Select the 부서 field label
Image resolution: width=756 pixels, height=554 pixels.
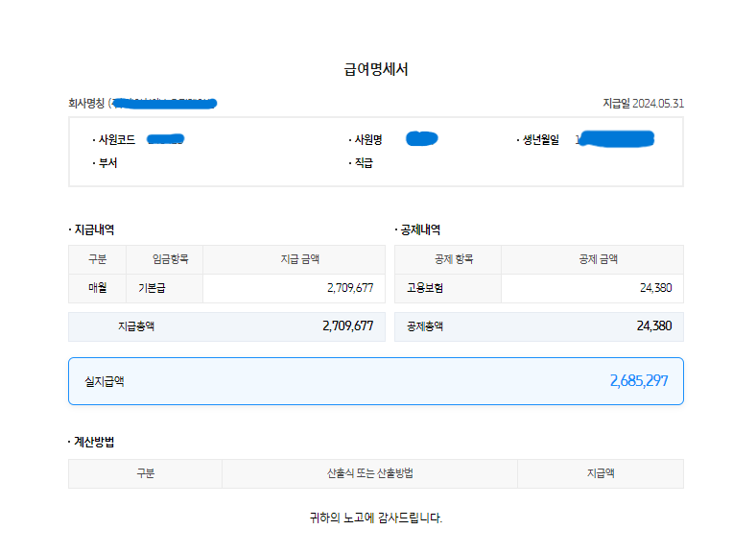tap(106, 163)
